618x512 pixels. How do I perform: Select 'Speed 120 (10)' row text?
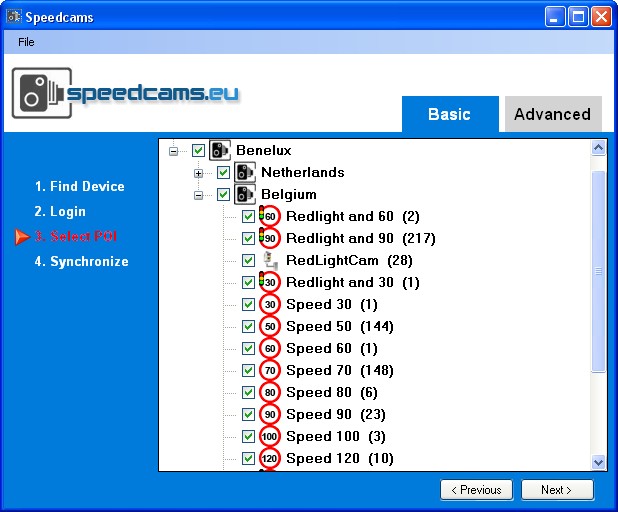coord(340,458)
